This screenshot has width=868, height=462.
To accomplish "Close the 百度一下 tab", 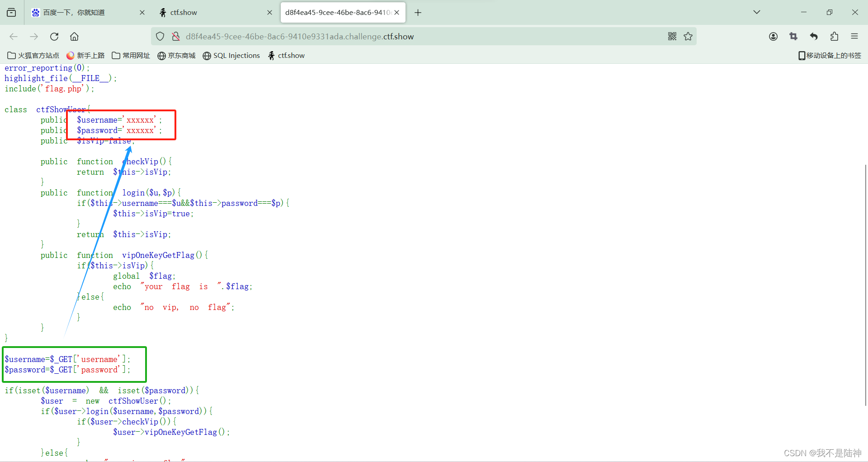I will pyautogui.click(x=142, y=12).
